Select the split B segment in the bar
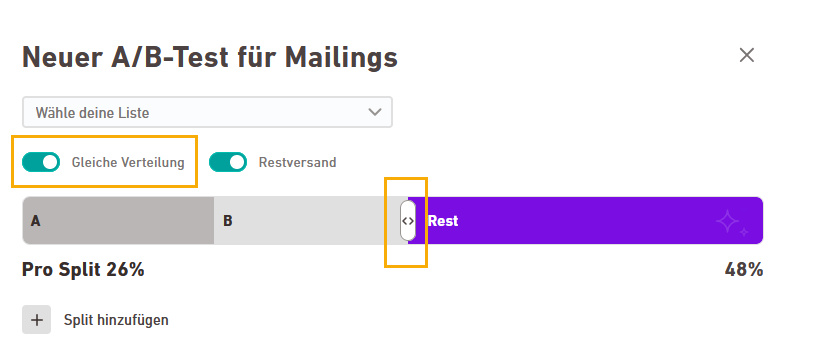The image size is (826, 364). click(310, 220)
